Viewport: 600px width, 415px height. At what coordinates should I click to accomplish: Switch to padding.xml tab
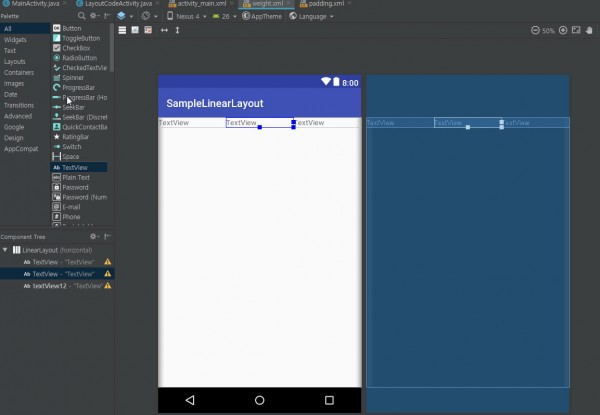325,4
